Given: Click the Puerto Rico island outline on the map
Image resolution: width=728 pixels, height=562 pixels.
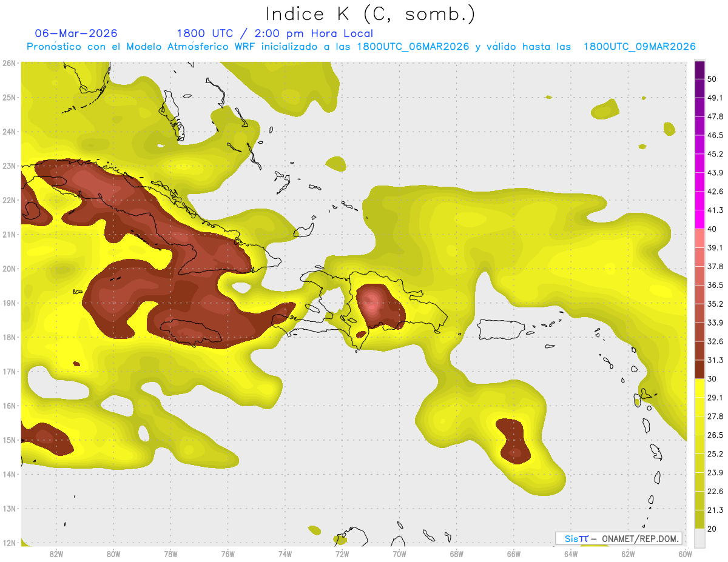Looking at the screenshot, I should (500, 329).
